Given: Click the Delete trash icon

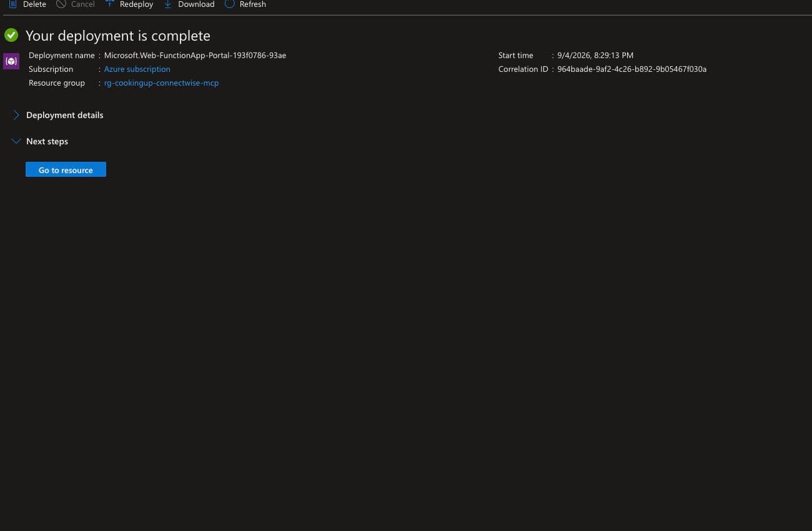Looking at the screenshot, I should click(x=12, y=4).
